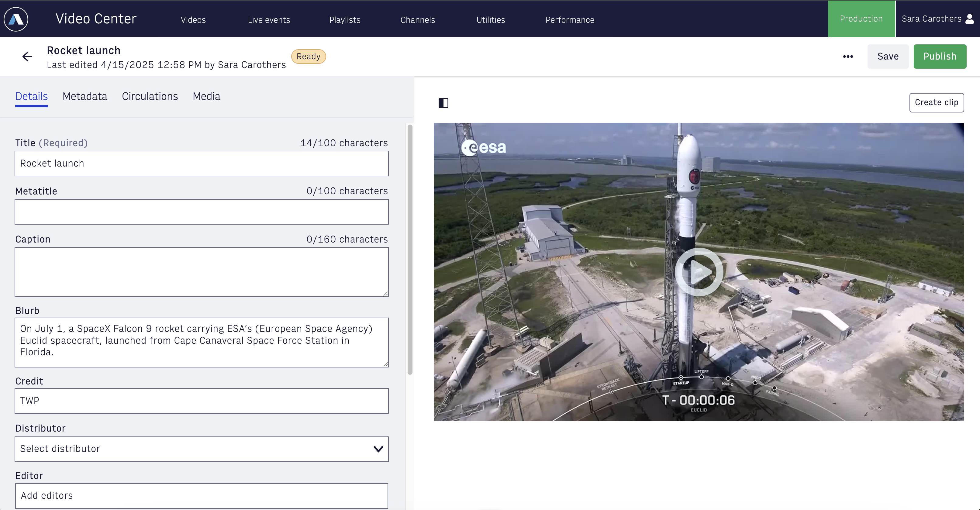The image size is (980, 510).
Task: Click the Credit field containing TWP
Action: [x=202, y=401]
